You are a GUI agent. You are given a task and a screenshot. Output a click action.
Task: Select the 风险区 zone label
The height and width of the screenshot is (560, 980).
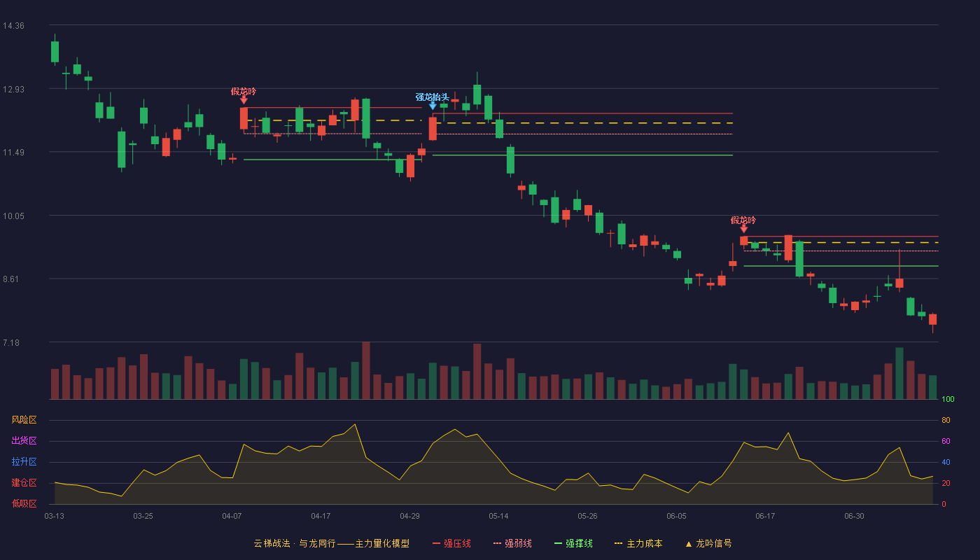click(x=24, y=420)
